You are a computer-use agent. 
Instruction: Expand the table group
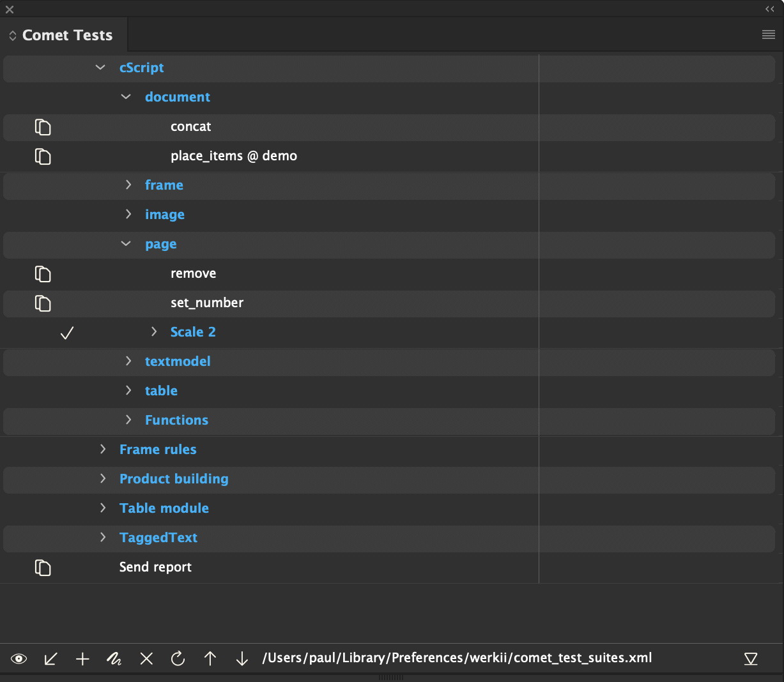[128, 390]
